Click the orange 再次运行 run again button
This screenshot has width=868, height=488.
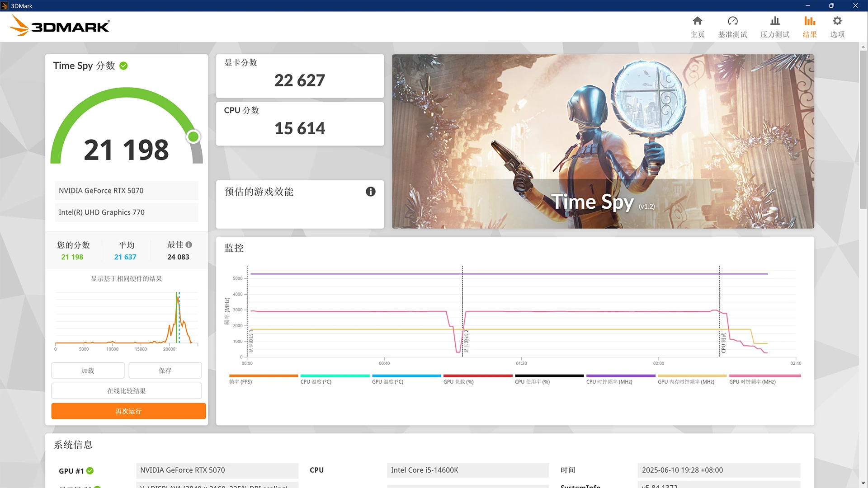pyautogui.click(x=128, y=411)
